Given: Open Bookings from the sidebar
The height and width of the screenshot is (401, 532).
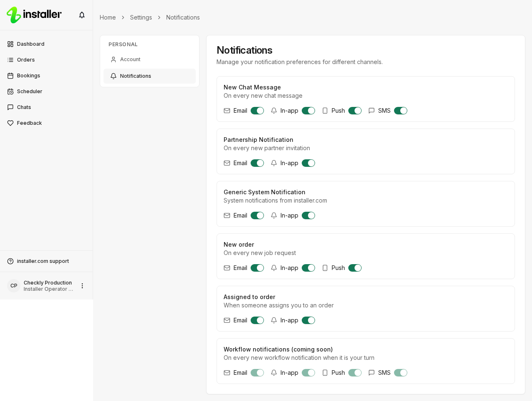Looking at the screenshot, I should click(x=46, y=76).
